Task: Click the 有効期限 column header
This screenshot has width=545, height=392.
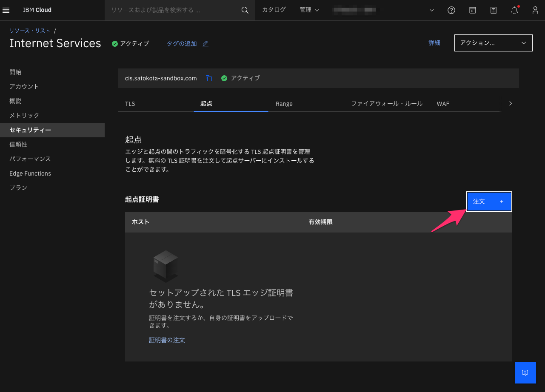Action: (x=320, y=222)
